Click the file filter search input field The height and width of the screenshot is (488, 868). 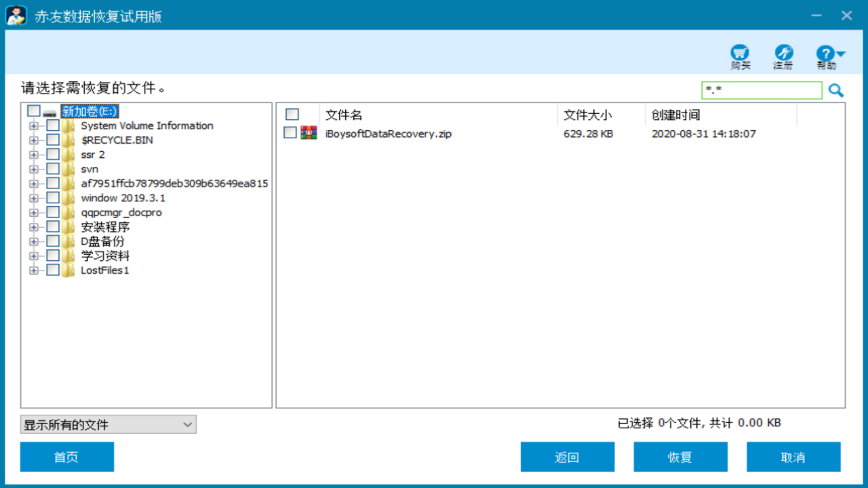pyautogui.click(x=761, y=90)
